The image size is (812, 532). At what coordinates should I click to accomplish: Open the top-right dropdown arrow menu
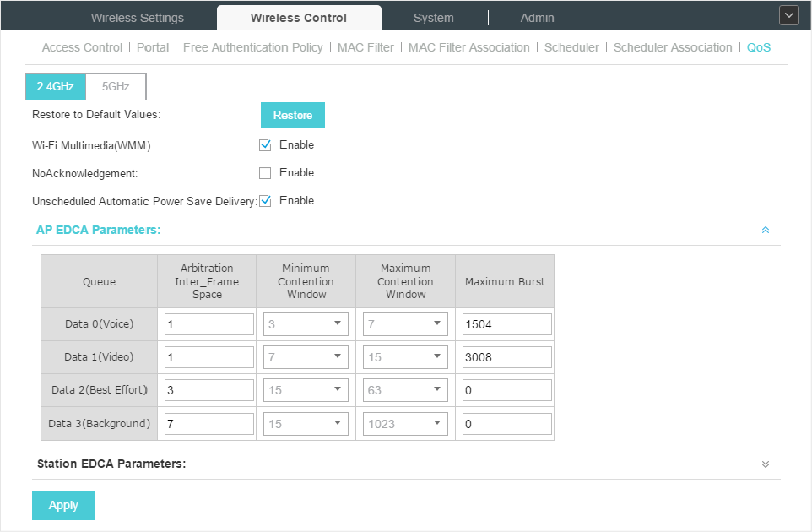[x=788, y=15]
